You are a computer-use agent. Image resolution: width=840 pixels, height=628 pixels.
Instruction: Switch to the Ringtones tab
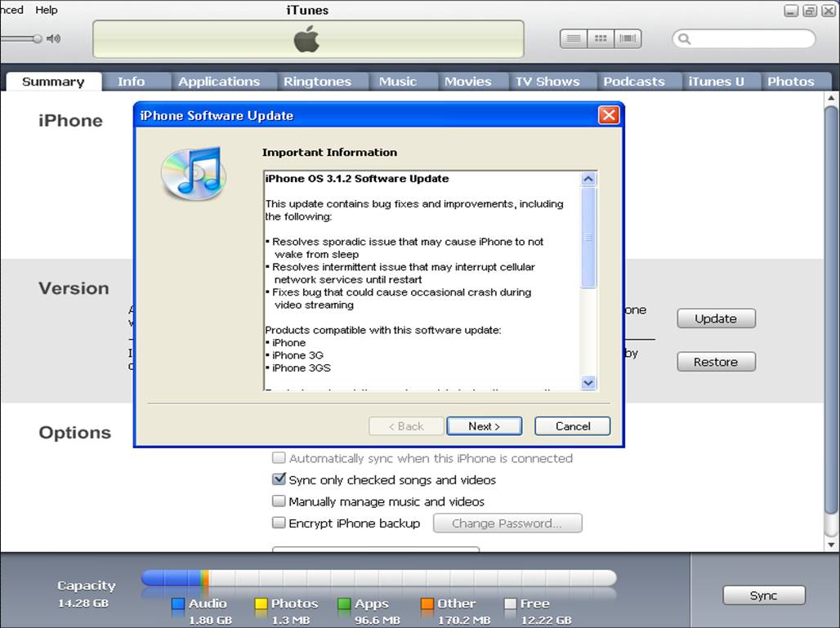[317, 82]
